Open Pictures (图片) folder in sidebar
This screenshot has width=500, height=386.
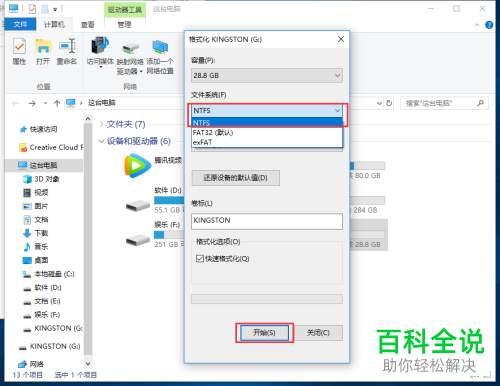[35, 206]
